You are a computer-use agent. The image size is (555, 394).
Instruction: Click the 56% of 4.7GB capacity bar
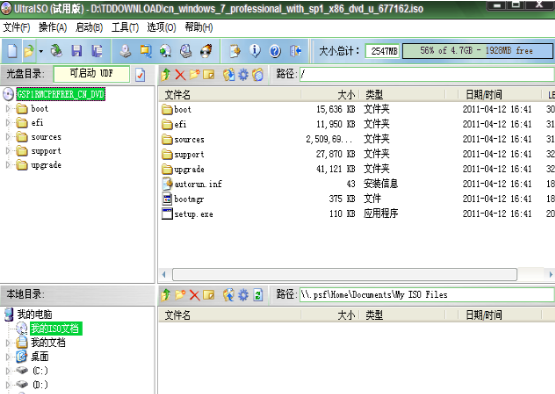coord(477,51)
